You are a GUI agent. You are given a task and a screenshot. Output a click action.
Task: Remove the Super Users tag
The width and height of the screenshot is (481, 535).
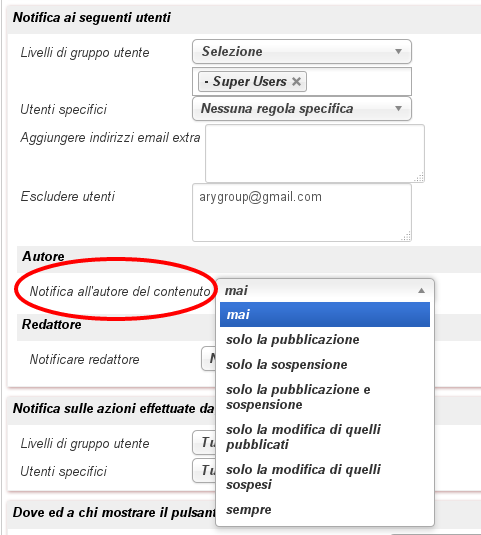click(296, 82)
